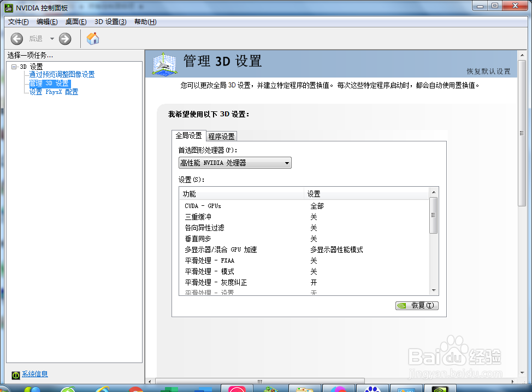Click the 管理 3D 设置 header cube icon
The height and width of the screenshot is (392, 532).
coord(164,64)
